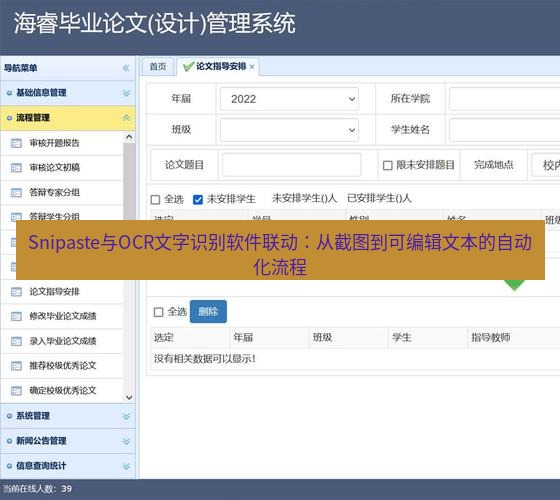Click bullet icon beside 基础信息管理
This screenshot has width=560, height=500.
[x=9, y=93]
